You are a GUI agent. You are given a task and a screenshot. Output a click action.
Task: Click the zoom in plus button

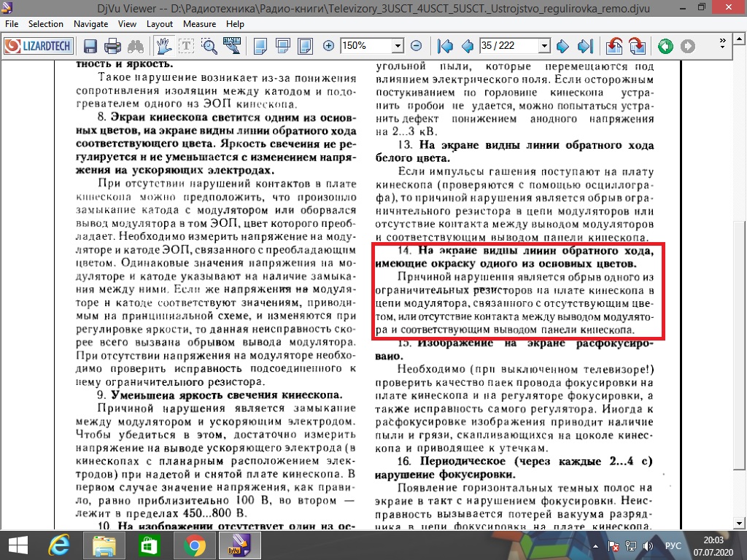pyautogui.click(x=328, y=46)
